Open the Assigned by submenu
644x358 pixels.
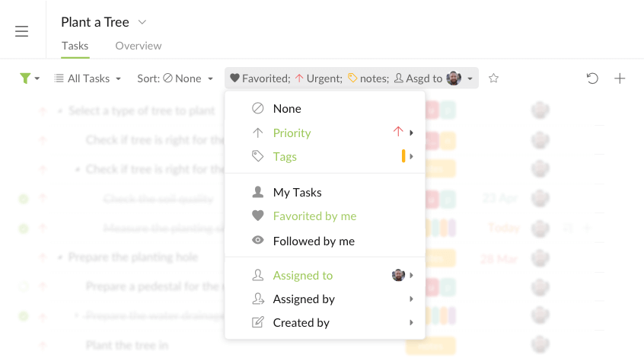304,299
